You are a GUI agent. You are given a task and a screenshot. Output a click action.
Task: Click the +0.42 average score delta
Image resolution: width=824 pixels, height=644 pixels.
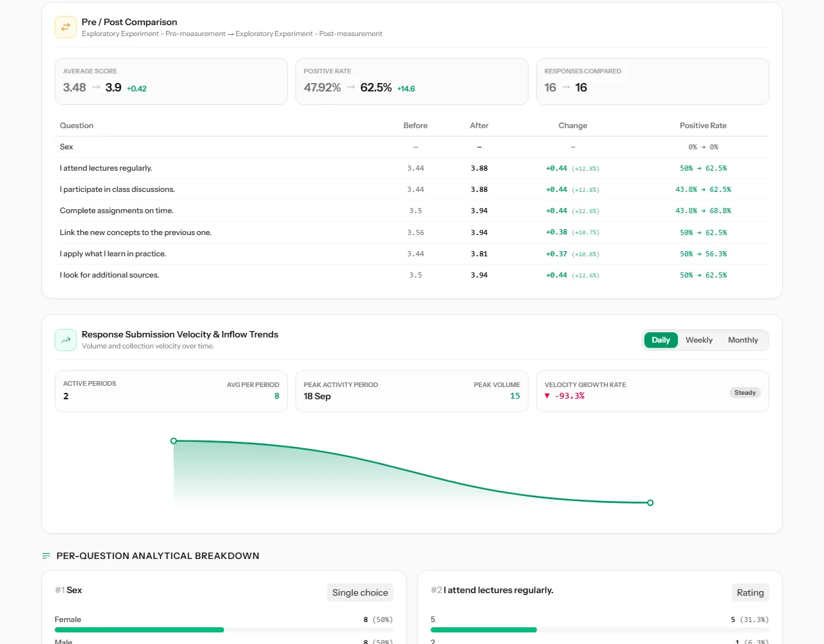click(136, 89)
